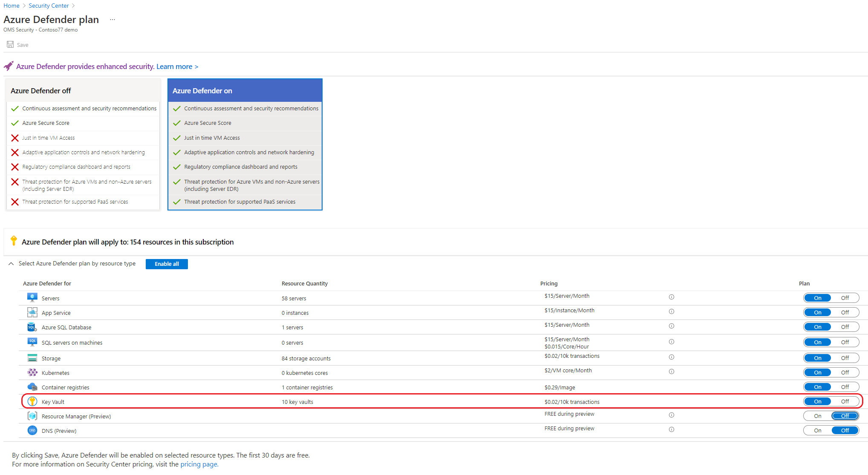Turn on Azure Defender for DNS

[817, 430]
